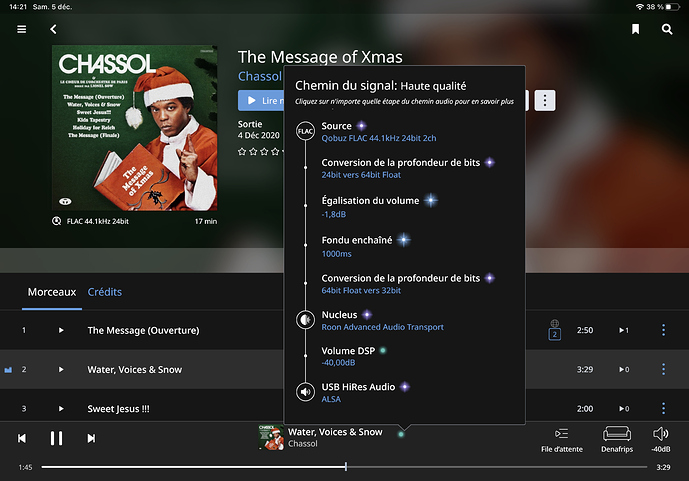689x481 pixels.
Task: Click the FLAC source icon in signal path
Action: 305,131
